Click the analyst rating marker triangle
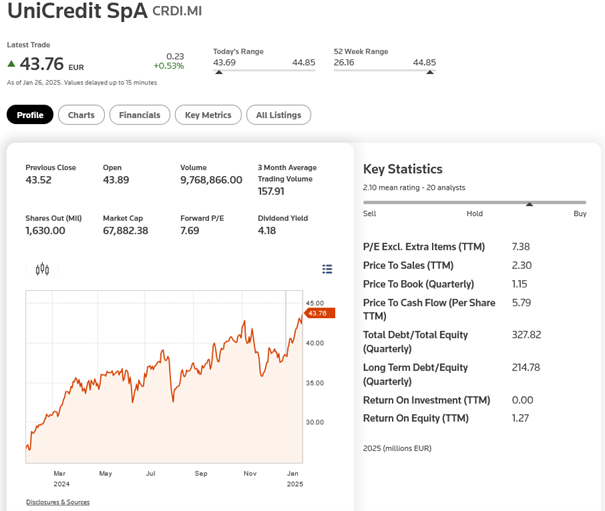The height and width of the screenshot is (511, 605). tap(529, 204)
